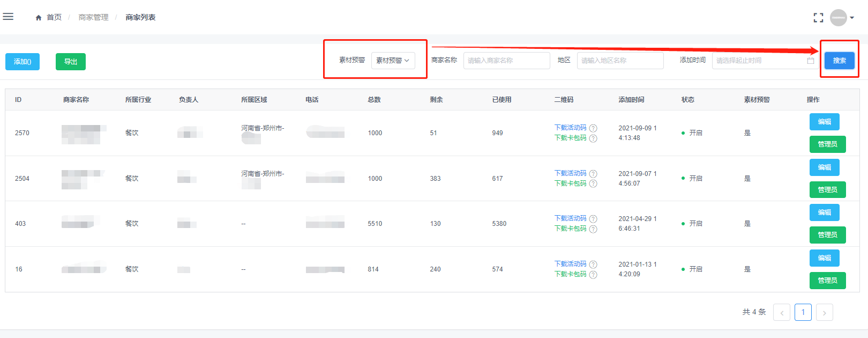Go to 首页 breadcrumb link

[54, 18]
